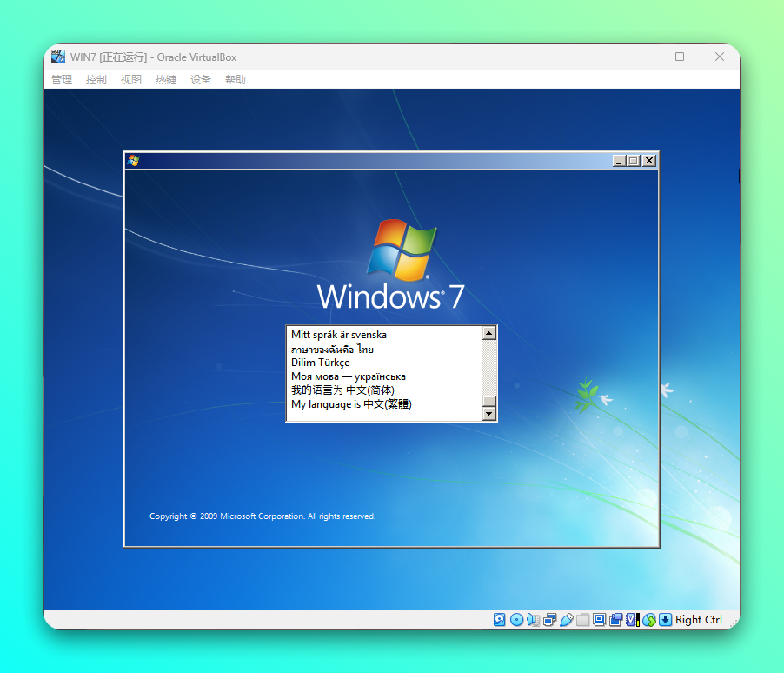Toggle the recording indicator icon
The height and width of the screenshot is (673, 784).
(x=615, y=619)
